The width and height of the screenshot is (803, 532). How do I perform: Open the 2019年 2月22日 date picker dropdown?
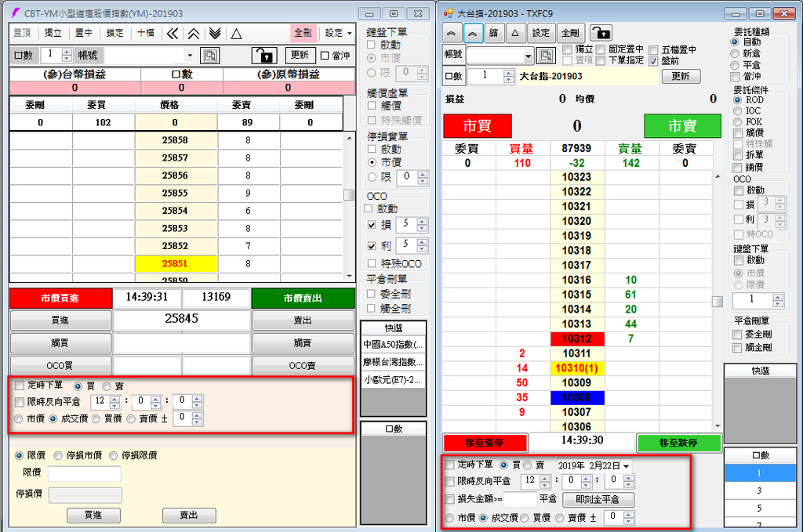click(627, 466)
